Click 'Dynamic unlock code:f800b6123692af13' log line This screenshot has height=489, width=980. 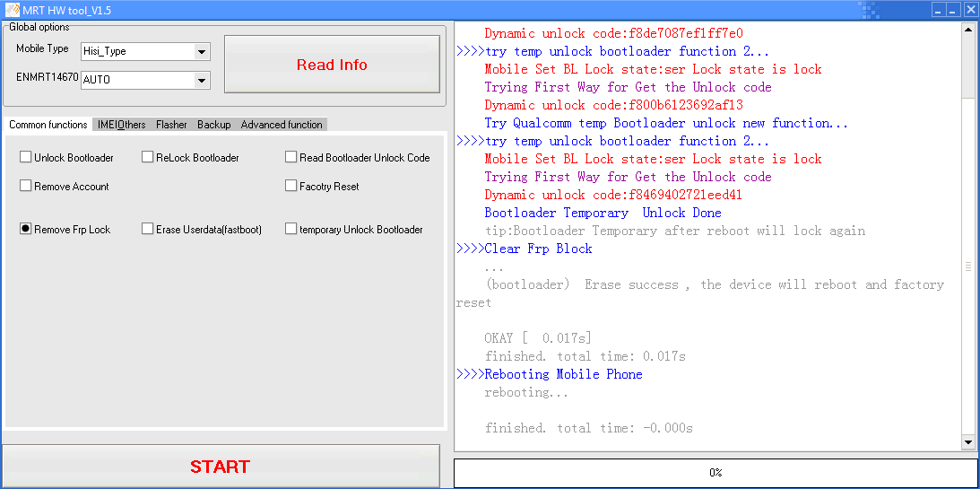[613, 105]
